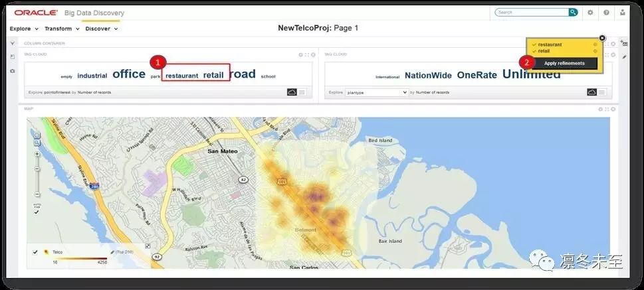Maximize the left tag cloud component

point(307,54)
